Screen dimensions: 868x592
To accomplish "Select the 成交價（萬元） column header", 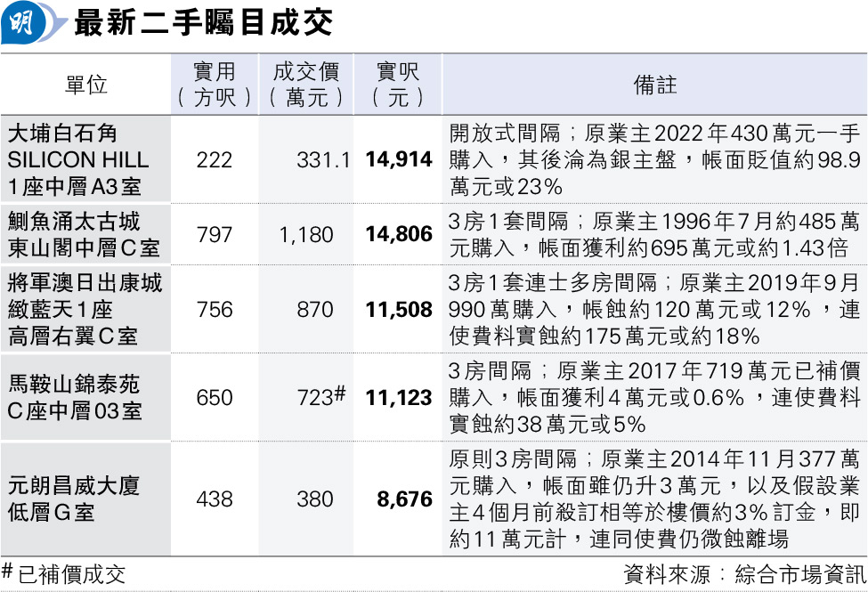I will [x=307, y=85].
